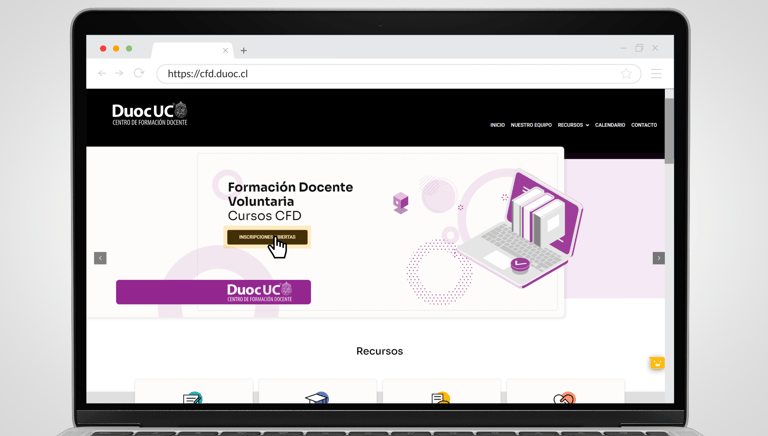The height and width of the screenshot is (436, 768).
Task: Open the yellow chat bot icon
Action: pyautogui.click(x=657, y=363)
